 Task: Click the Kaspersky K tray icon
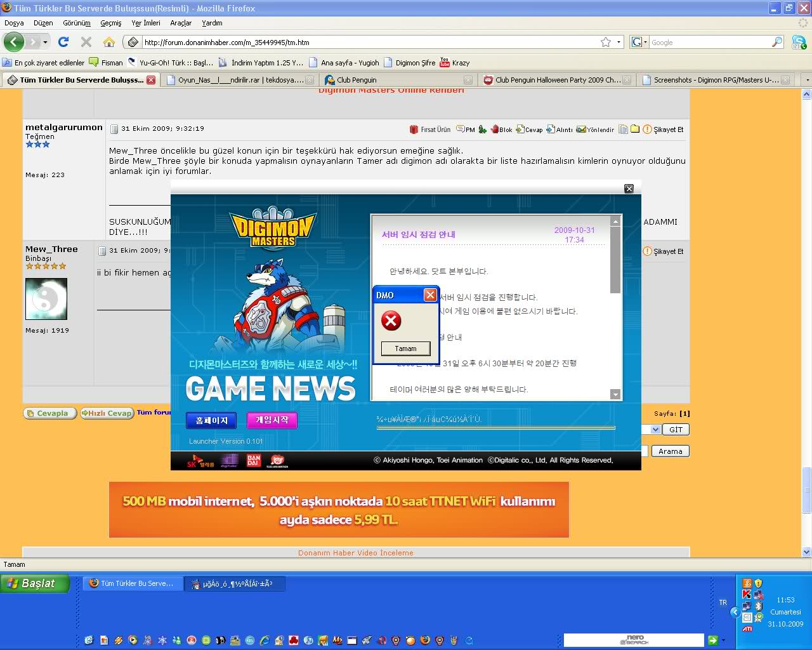pyautogui.click(x=747, y=594)
